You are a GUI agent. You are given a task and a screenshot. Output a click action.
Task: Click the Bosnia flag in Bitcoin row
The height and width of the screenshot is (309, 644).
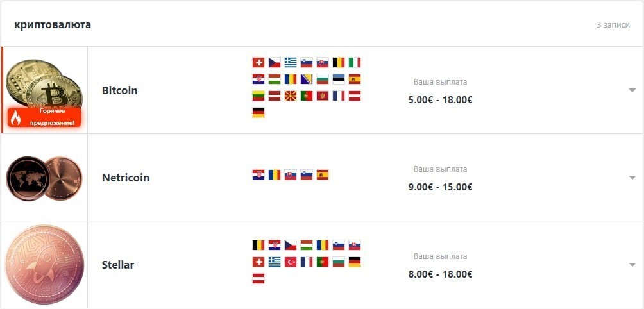tap(307, 79)
